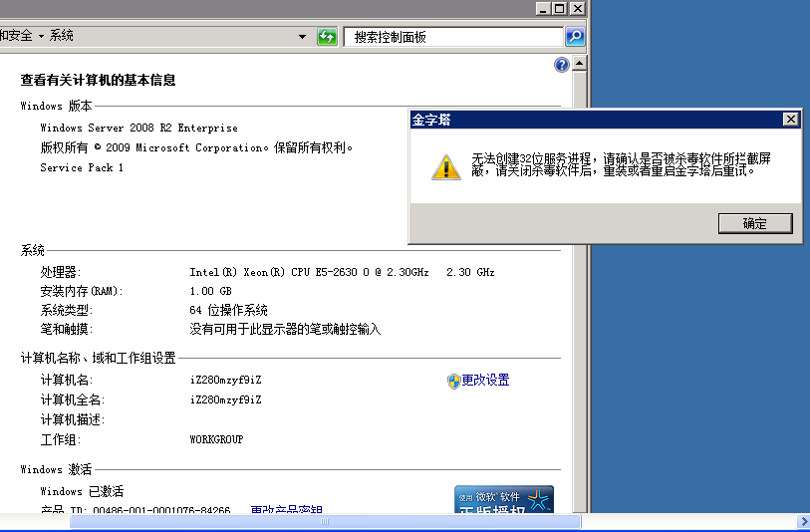Select the 'Windows Server 2008 R2 Enterprise' text
810x532 pixels.
tap(138, 128)
